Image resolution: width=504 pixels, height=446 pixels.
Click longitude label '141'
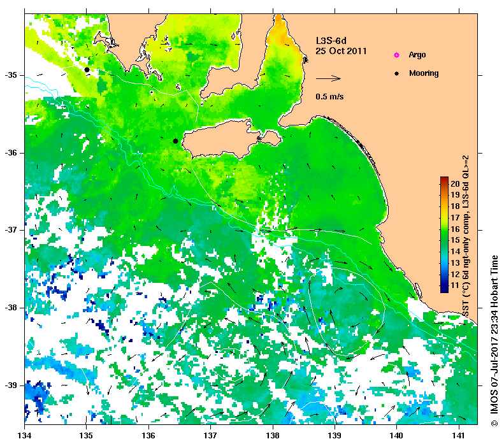[x=459, y=435]
